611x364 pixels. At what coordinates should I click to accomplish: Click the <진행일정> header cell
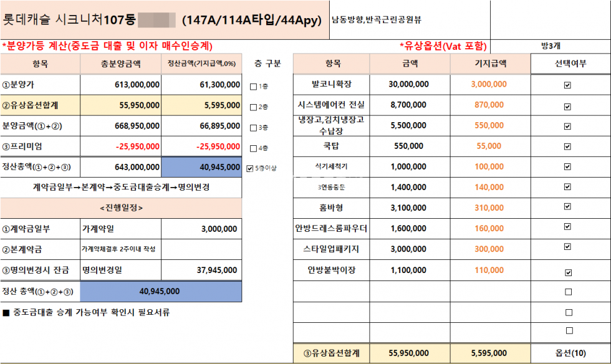121,208
